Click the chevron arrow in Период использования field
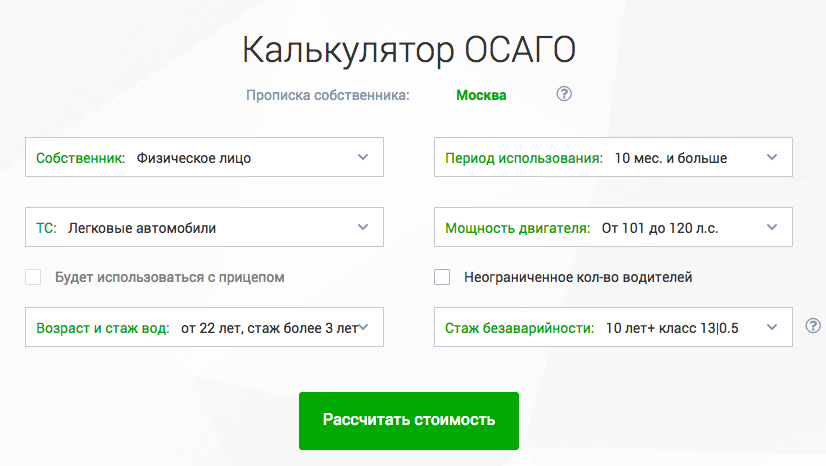The image size is (826, 466). coord(771,157)
